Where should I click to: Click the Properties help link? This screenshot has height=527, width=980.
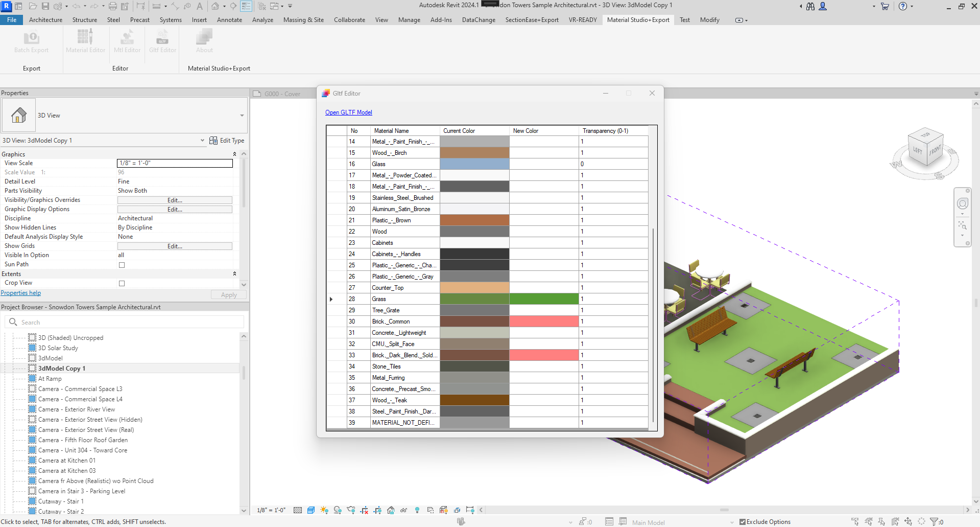point(21,293)
